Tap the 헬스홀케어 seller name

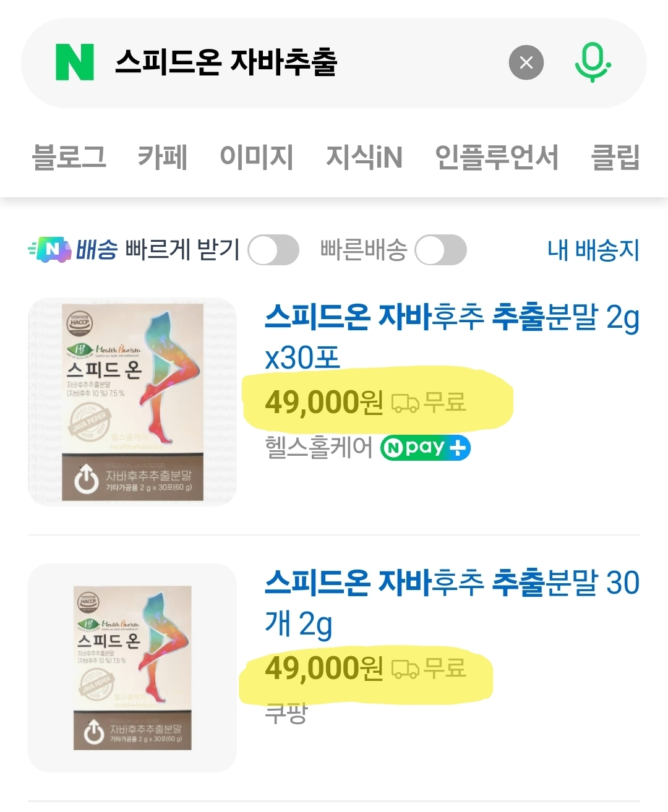coord(319,447)
